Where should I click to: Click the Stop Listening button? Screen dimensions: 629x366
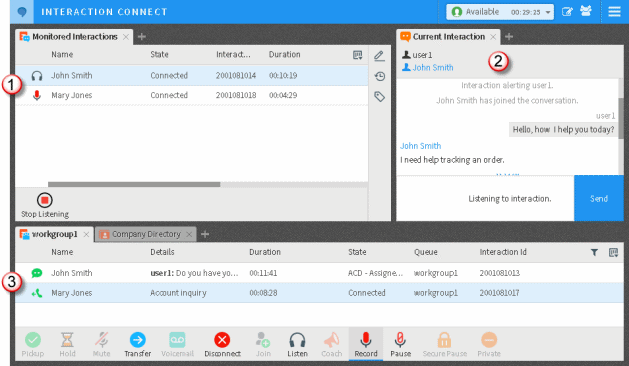point(45,206)
